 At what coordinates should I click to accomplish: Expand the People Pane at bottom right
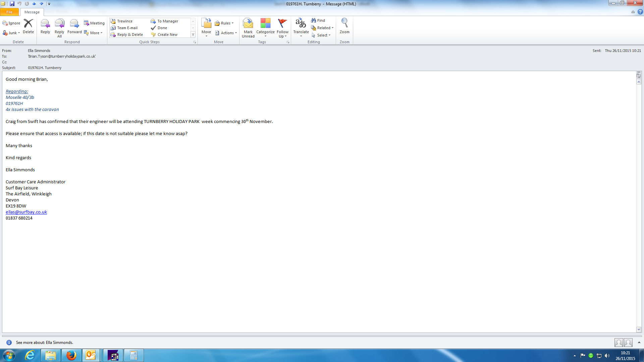coord(639,343)
